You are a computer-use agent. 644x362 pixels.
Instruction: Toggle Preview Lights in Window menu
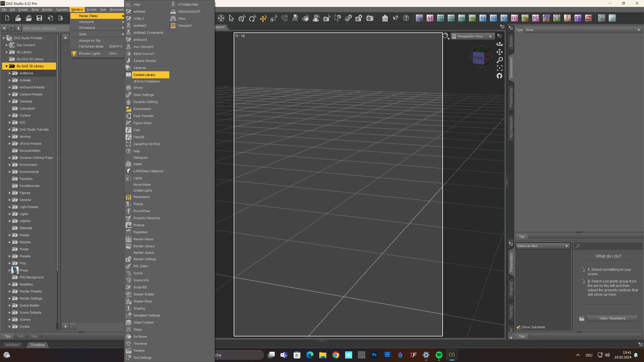pos(89,53)
